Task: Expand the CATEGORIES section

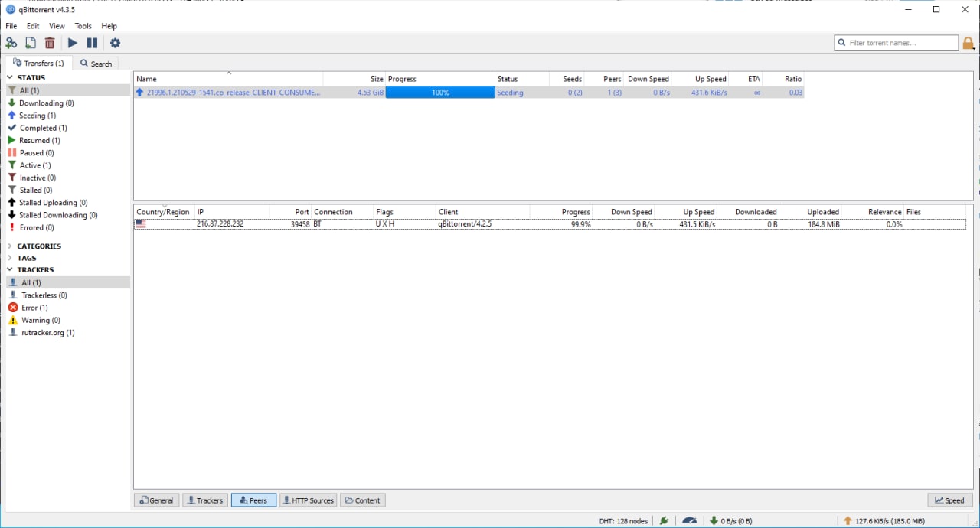Action: (11, 246)
